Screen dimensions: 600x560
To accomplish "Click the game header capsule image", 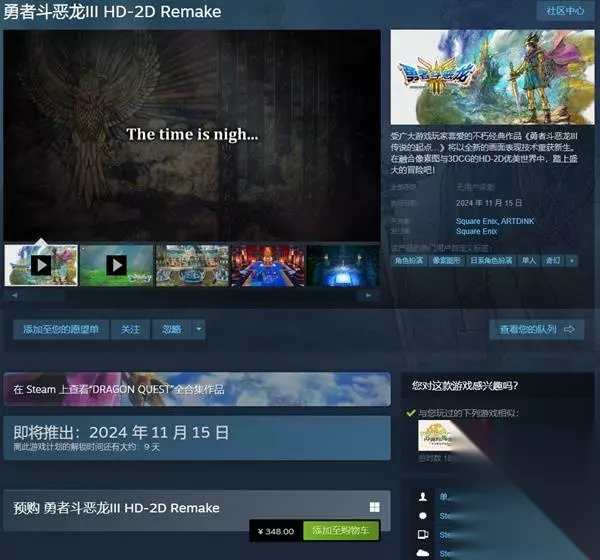I will [492, 77].
